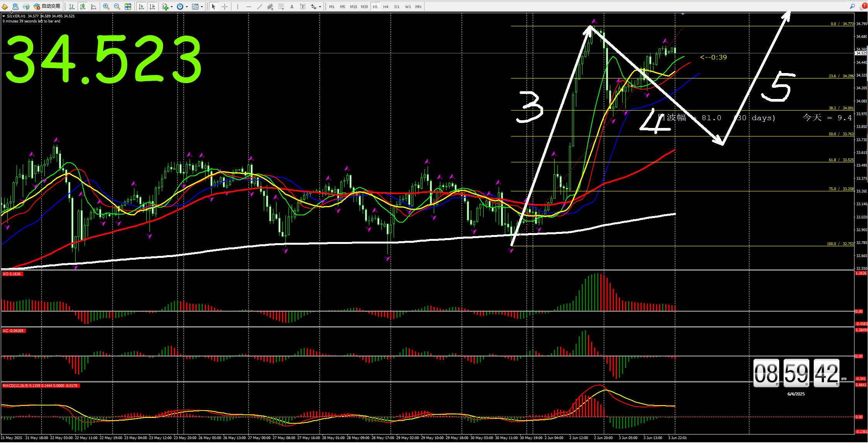The image size is (868, 443).
Task: Switch chart to candlestick mode
Action: pyautogui.click(x=83, y=7)
